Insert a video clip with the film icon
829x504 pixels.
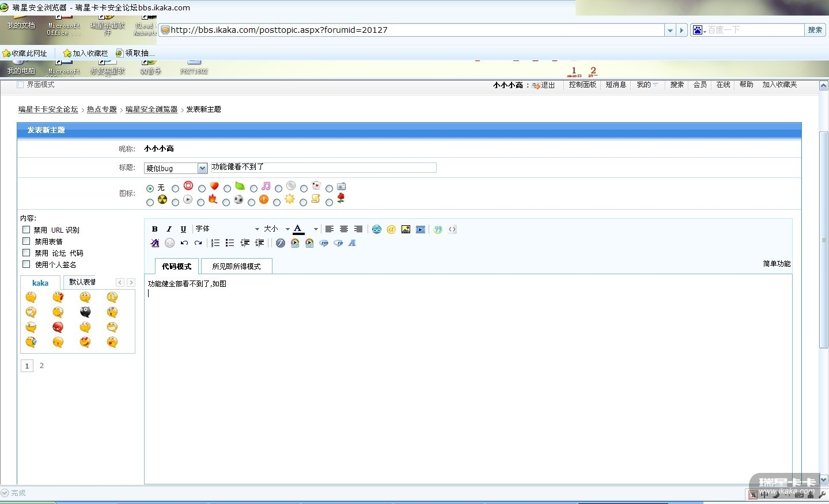coord(421,229)
